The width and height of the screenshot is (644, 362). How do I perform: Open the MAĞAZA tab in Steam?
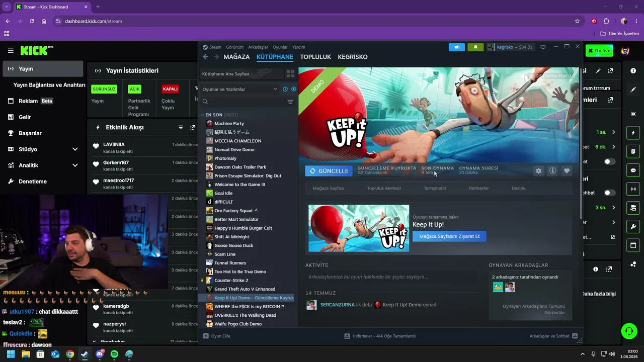pyautogui.click(x=236, y=57)
